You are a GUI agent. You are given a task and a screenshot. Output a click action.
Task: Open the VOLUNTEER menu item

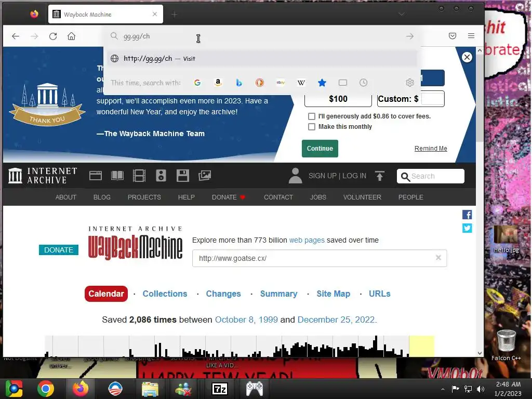pos(362,197)
